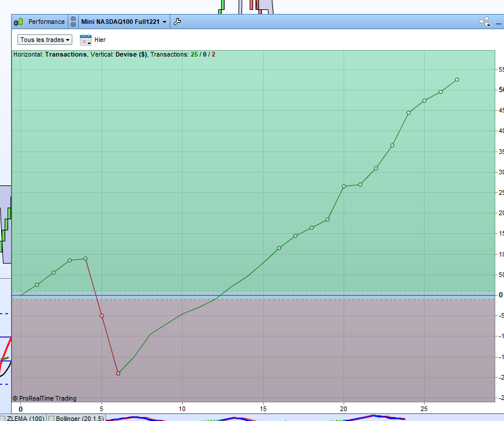The width and height of the screenshot is (504, 421).
Task: Click the green data point at transaction 20
Action: pyautogui.click(x=344, y=187)
